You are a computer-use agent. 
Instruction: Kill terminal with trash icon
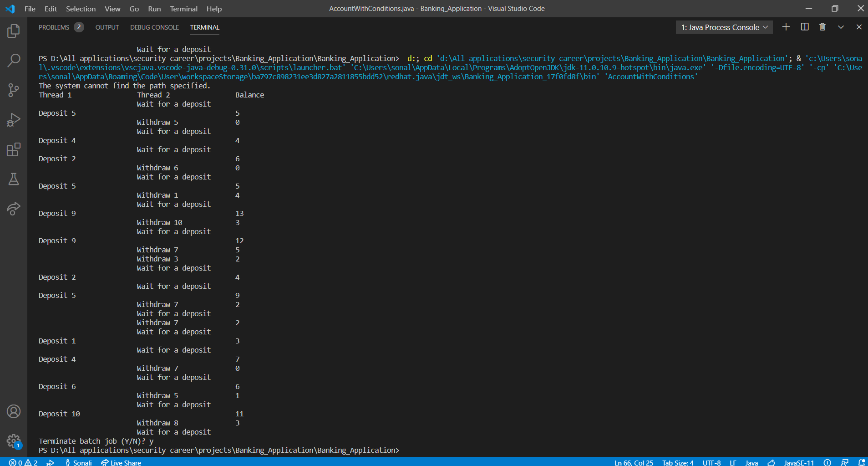[822, 27]
